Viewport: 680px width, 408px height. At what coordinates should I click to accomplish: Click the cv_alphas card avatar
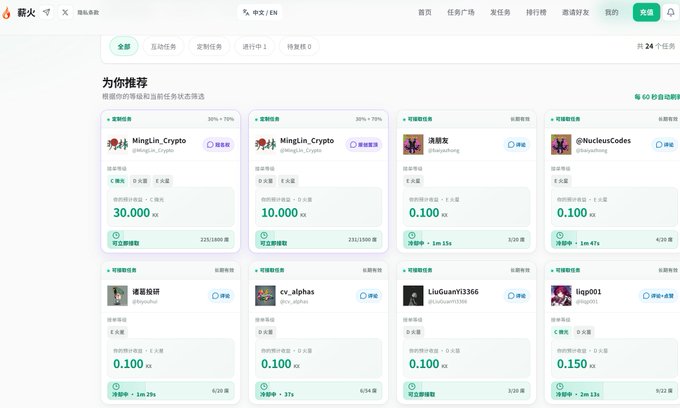(x=265, y=296)
